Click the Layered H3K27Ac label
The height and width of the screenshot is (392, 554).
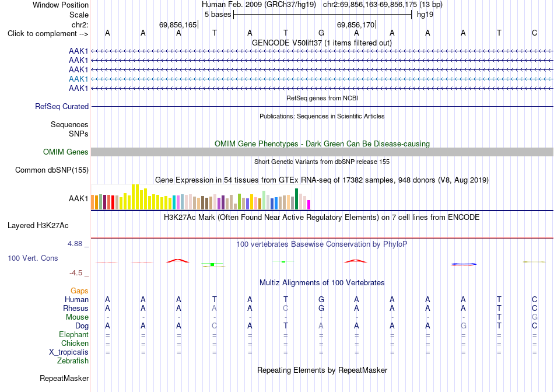[38, 226]
